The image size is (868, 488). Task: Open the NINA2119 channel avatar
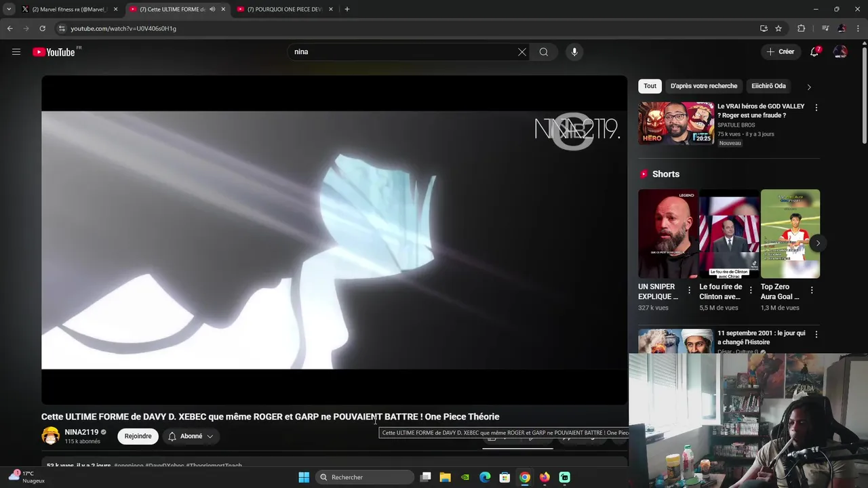point(51,436)
